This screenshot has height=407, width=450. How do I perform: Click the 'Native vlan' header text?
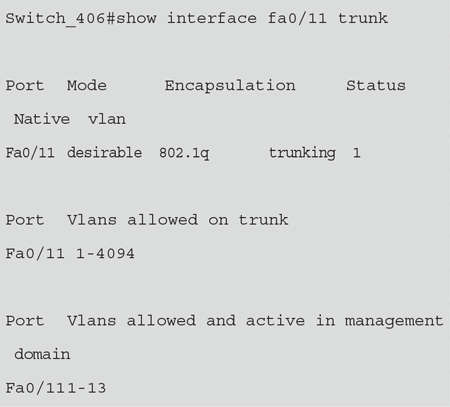coord(70,119)
